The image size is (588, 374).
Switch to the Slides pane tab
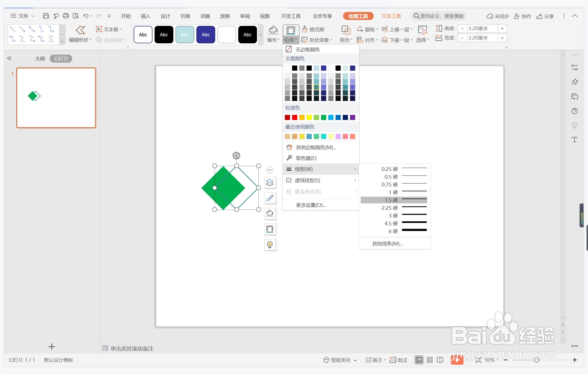61,58
